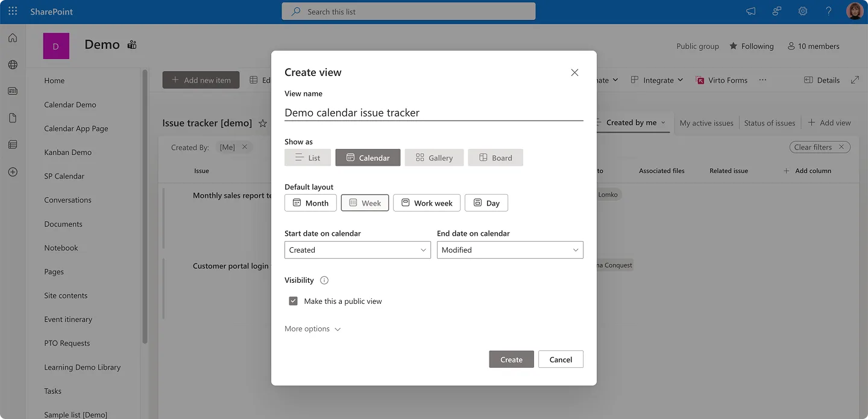Open the Help question mark icon

[828, 11]
